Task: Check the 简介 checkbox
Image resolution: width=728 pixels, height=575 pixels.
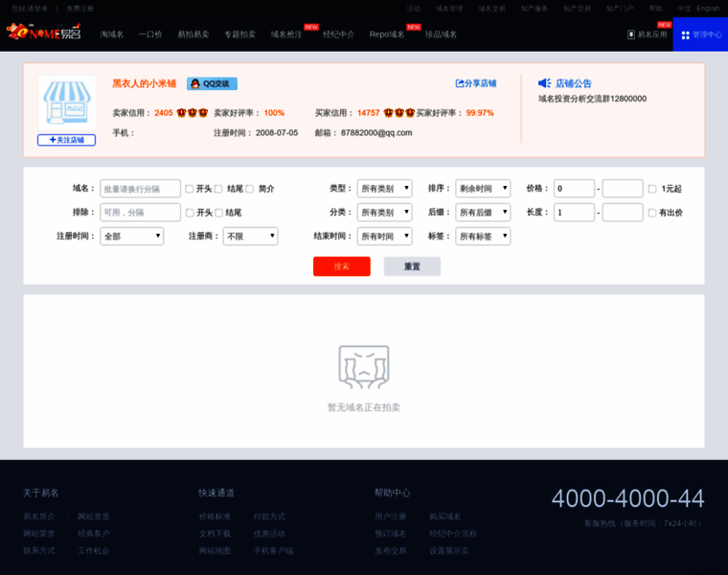Action: [250, 189]
